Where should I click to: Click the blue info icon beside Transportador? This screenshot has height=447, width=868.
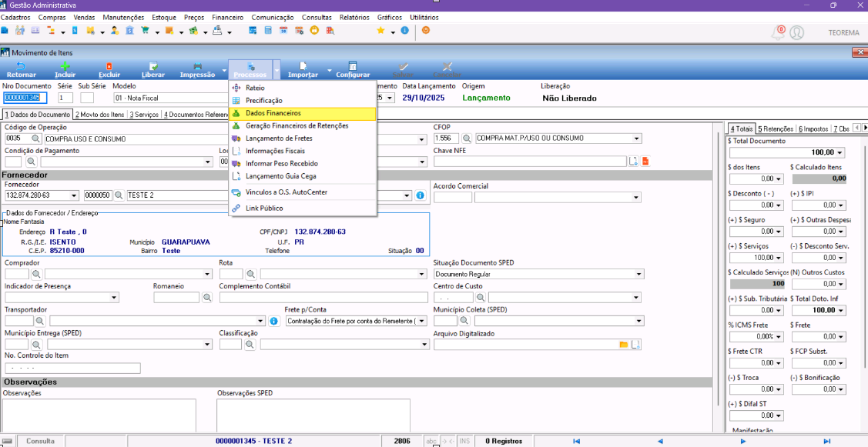(273, 321)
